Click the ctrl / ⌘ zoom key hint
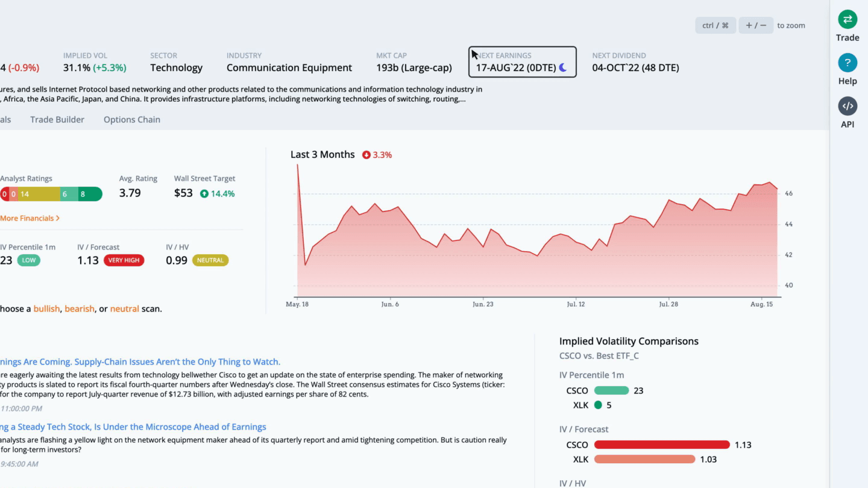 [715, 25]
